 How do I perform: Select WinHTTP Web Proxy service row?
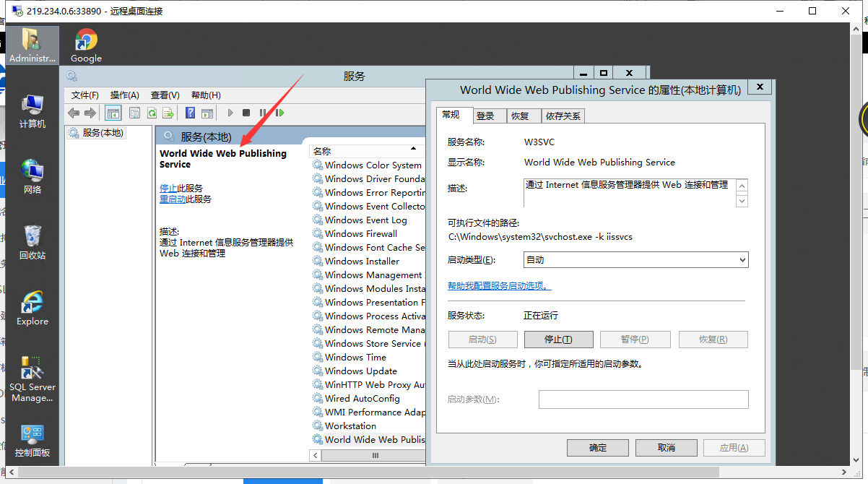click(368, 385)
